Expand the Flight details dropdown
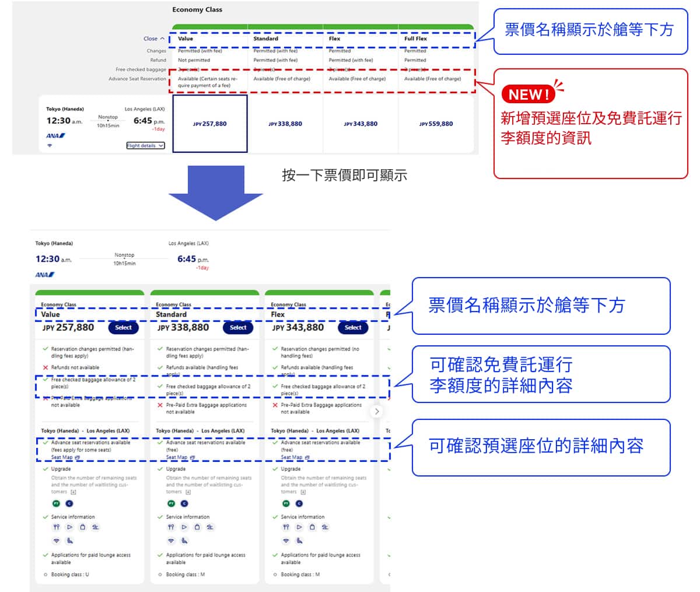 pyautogui.click(x=145, y=145)
